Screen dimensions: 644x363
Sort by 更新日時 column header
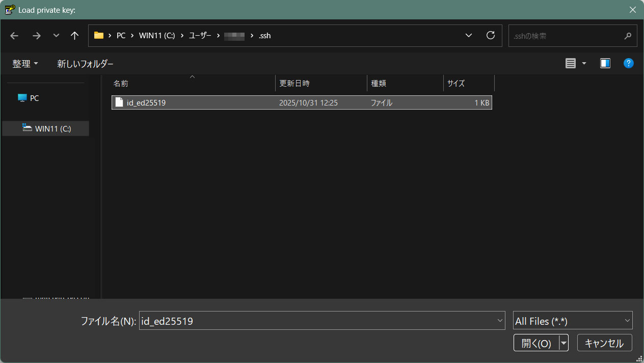(x=294, y=84)
